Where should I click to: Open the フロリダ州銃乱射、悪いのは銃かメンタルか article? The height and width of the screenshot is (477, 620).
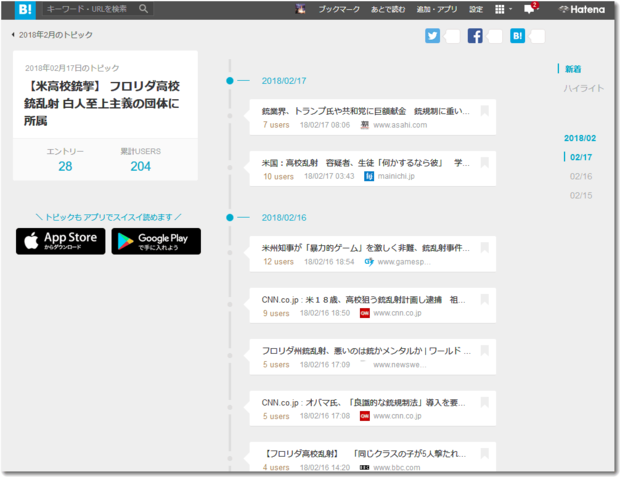click(366, 351)
